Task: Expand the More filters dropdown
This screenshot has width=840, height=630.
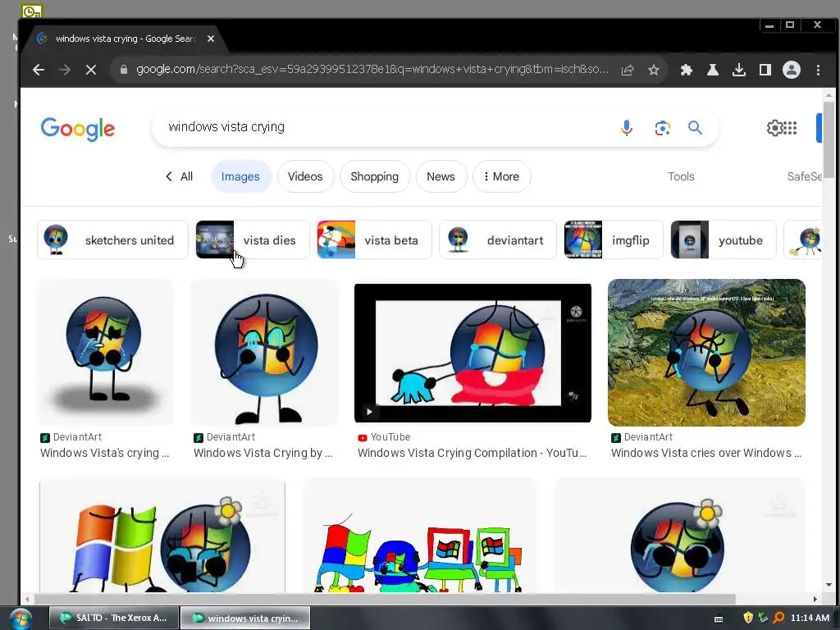Action: tap(501, 176)
